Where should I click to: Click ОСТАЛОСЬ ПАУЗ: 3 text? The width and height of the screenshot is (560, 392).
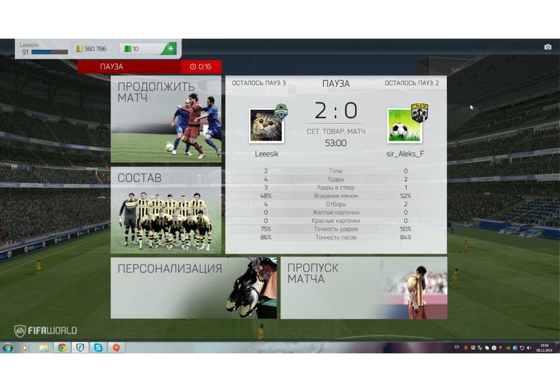(259, 83)
